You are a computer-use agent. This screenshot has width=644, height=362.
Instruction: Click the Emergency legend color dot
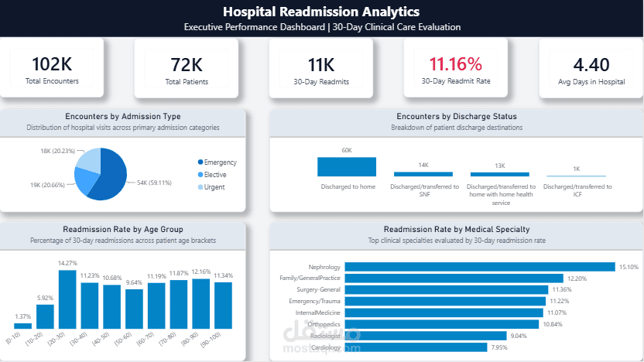pos(200,162)
